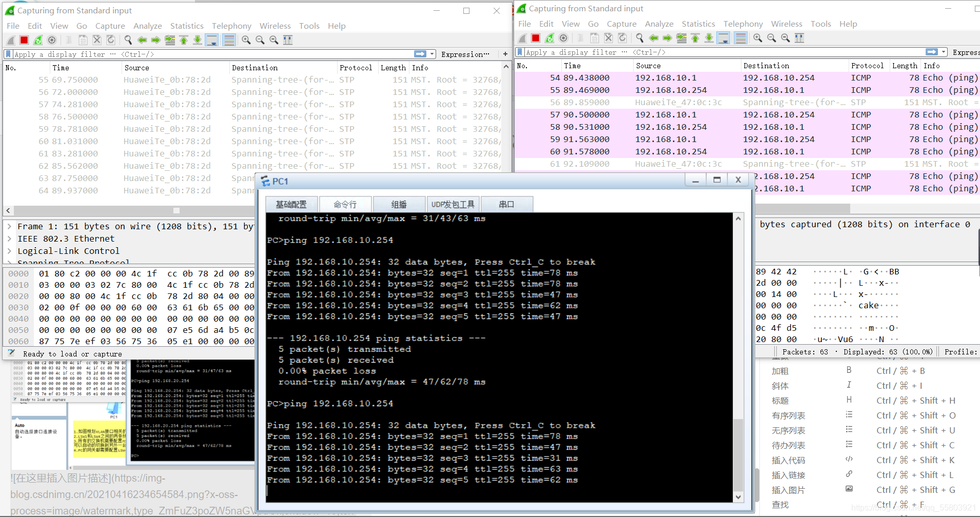This screenshot has width=980, height=517.
Task: Click 插入链接 shortcut entry
Action: (x=789, y=475)
